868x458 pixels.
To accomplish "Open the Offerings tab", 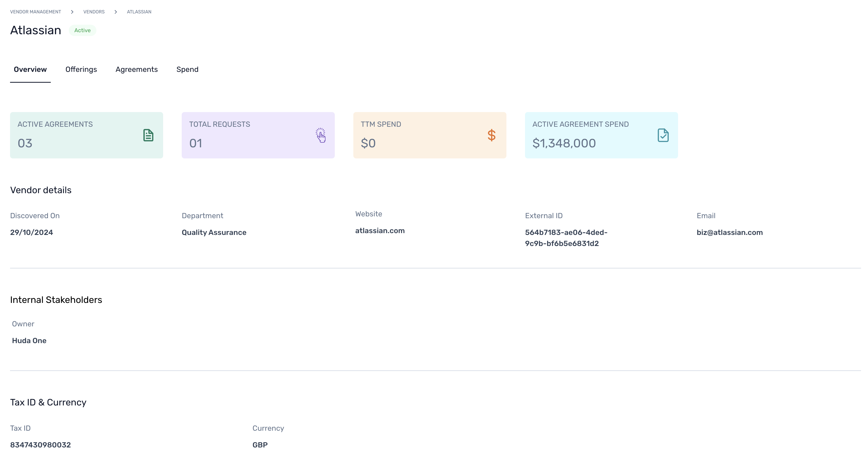I will click(81, 69).
